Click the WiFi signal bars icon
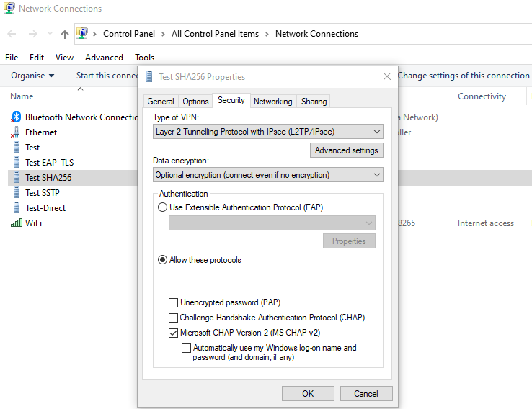The image size is (532, 409). point(17,223)
